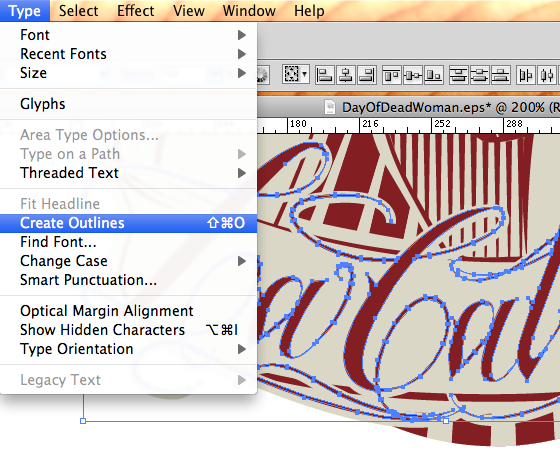This screenshot has height=454, width=560.
Task: Expand the Type Orientation submenu
Action: (129, 349)
